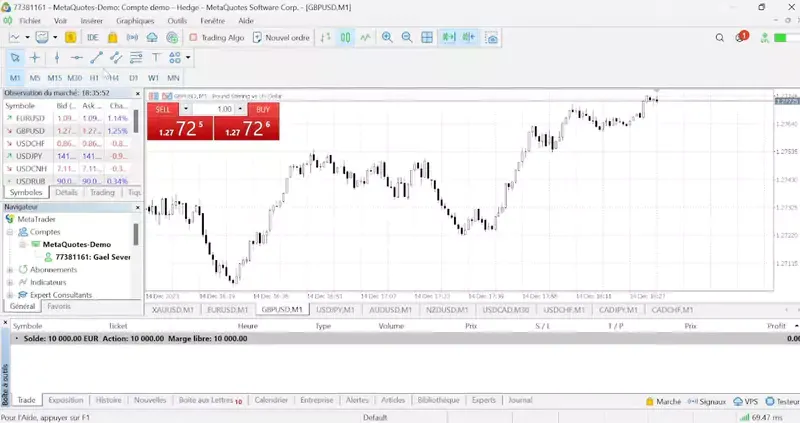
Task: Open the XAUUSD,M1 chart tab
Action: (x=173, y=310)
